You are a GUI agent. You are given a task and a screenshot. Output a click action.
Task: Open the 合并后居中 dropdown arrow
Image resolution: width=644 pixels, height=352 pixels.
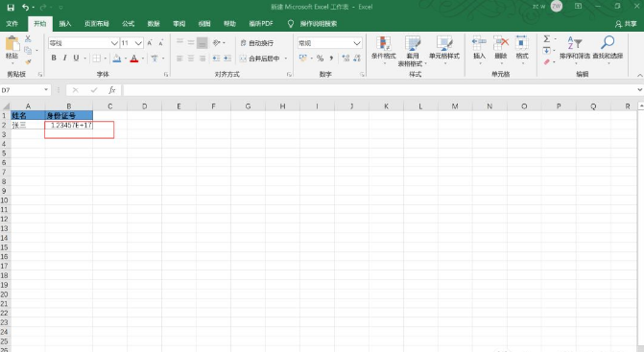click(286, 59)
